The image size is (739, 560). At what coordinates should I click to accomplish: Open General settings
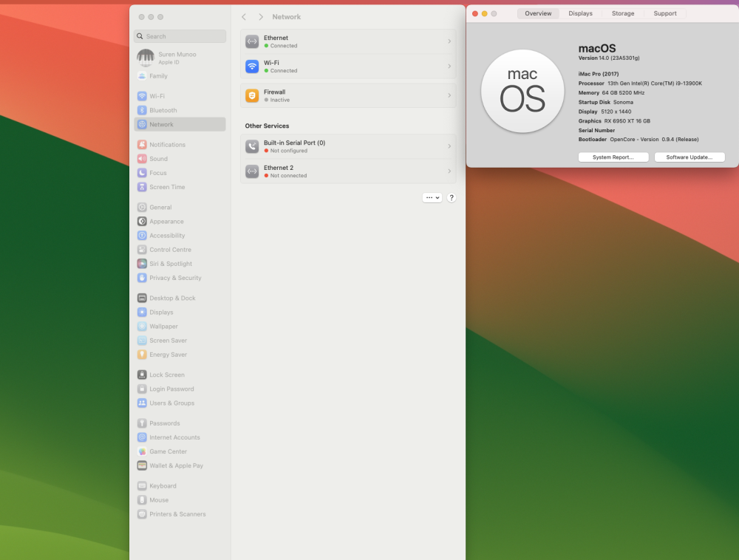[180, 208]
